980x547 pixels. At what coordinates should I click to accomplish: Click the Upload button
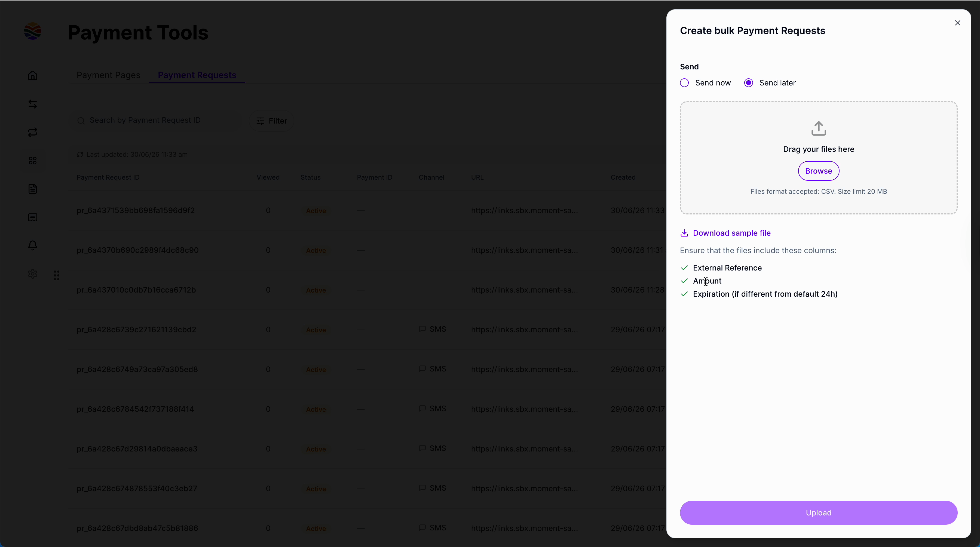(818, 513)
